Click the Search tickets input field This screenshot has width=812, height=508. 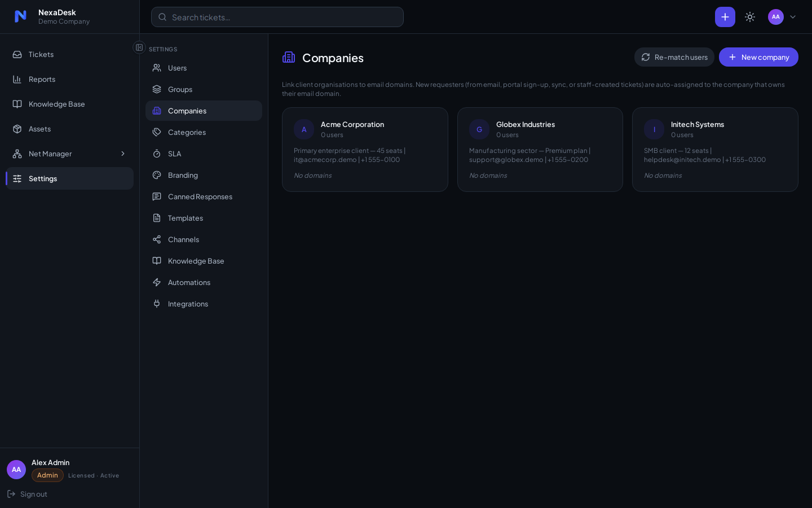coord(277,17)
